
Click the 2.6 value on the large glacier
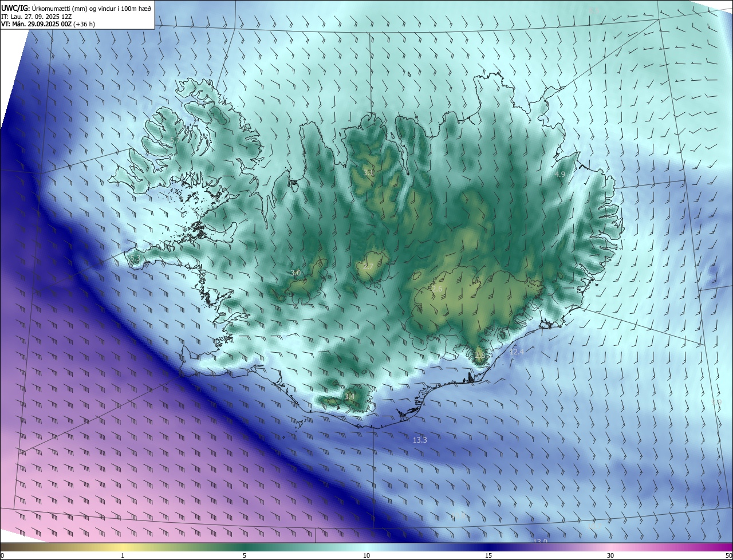pos(437,289)
